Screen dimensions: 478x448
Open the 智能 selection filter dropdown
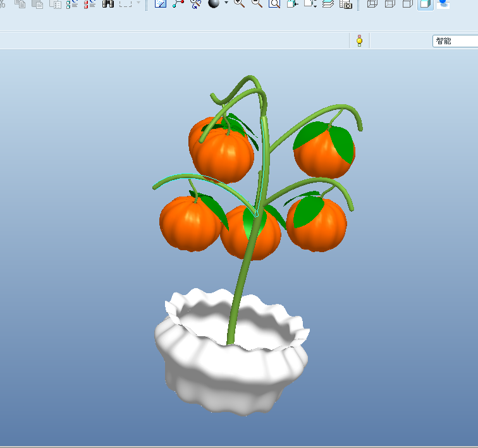[x=455, y=41]
